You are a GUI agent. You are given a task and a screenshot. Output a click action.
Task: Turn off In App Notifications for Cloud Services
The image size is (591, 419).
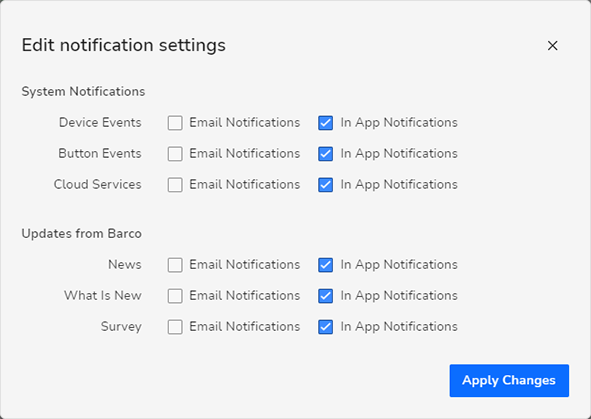pyautogui.click(x=325, y=185)
